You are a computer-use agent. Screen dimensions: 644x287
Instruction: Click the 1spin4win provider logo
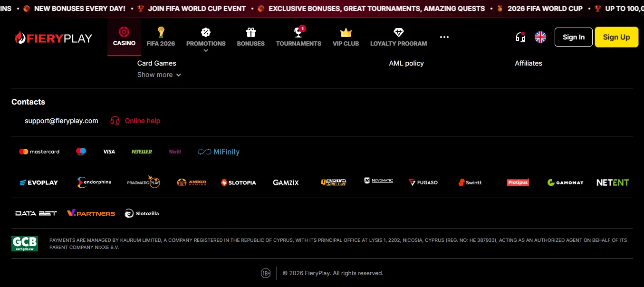coord(334,182)
